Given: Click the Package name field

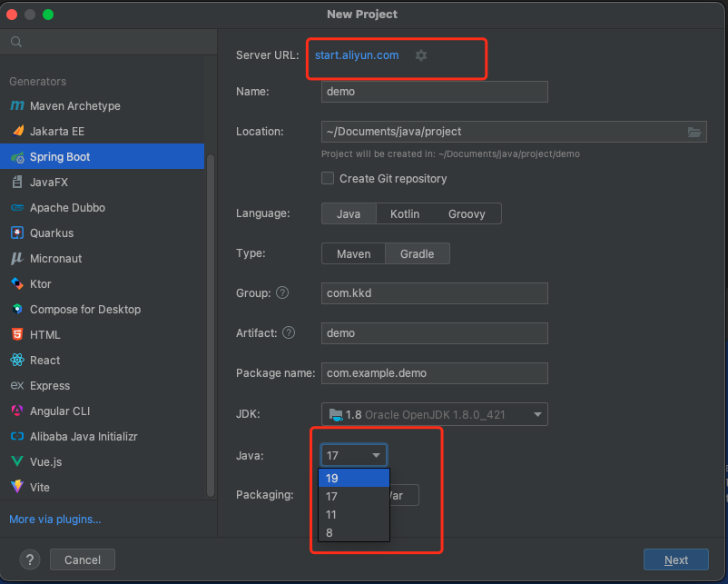Looking at the screenshot, I should point(435,373).
